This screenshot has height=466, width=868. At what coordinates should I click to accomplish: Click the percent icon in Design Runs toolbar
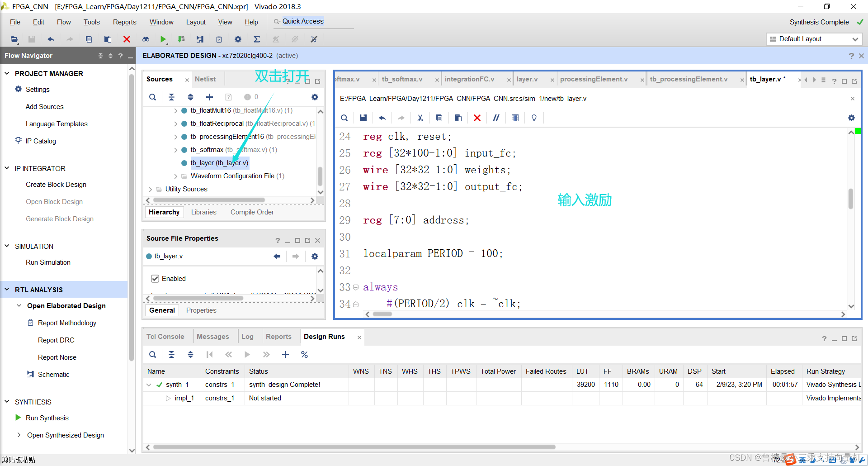click(304, 355)
